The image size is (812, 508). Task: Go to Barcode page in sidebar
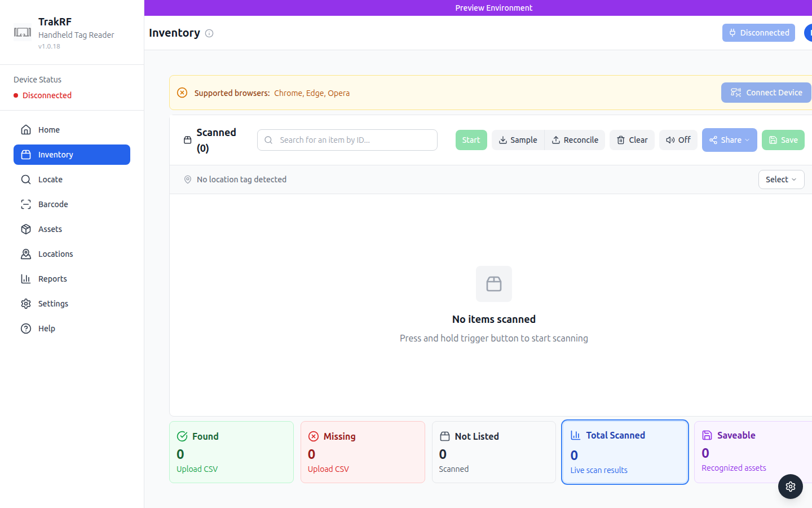(x=53, y=204)
